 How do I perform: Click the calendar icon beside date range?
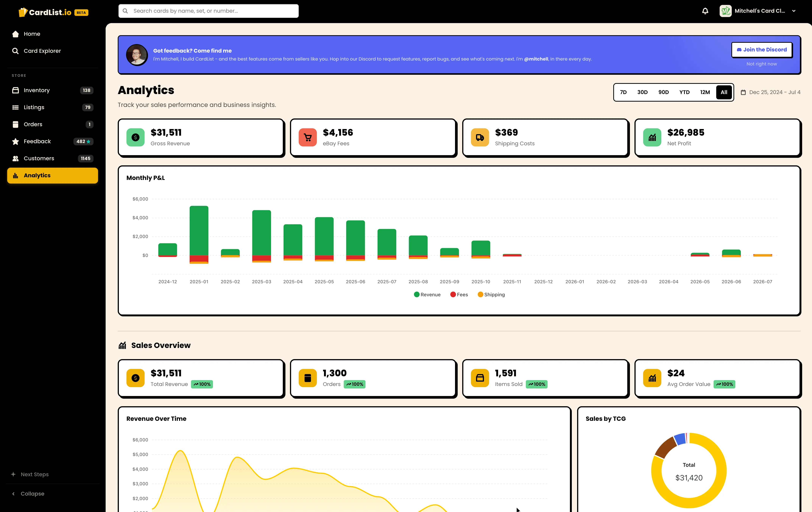coord(743,92)
